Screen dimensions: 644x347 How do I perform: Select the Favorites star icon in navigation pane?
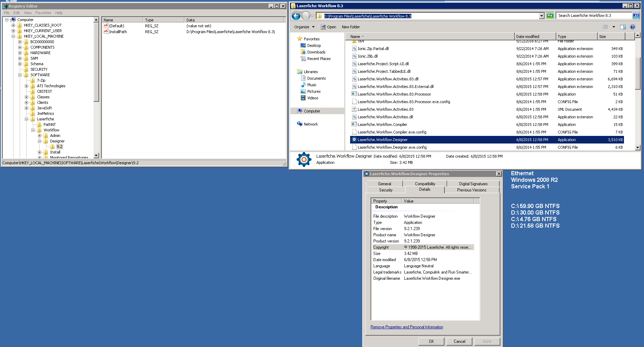coord(299,39)
